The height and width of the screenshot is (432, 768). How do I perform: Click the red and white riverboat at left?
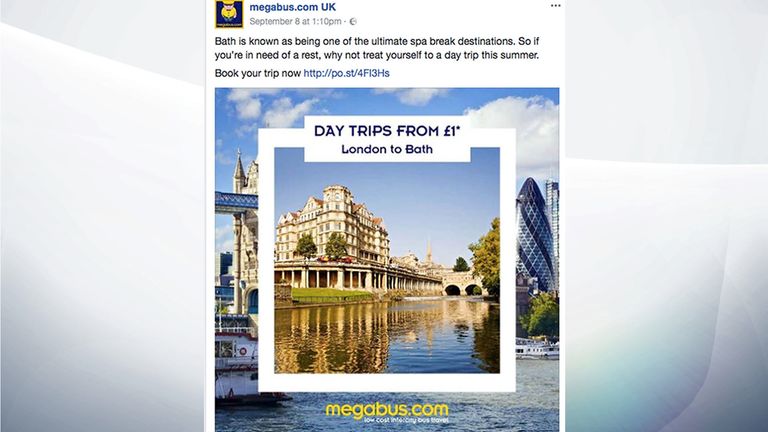click(237, 363)
